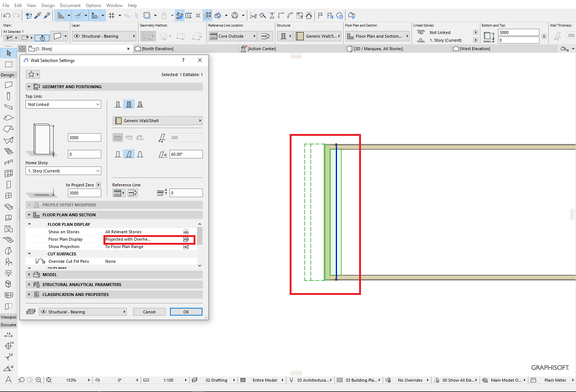Click the Show on Stories icon
Viewport: 576px width, 392px height.
[x=186, y=231]
